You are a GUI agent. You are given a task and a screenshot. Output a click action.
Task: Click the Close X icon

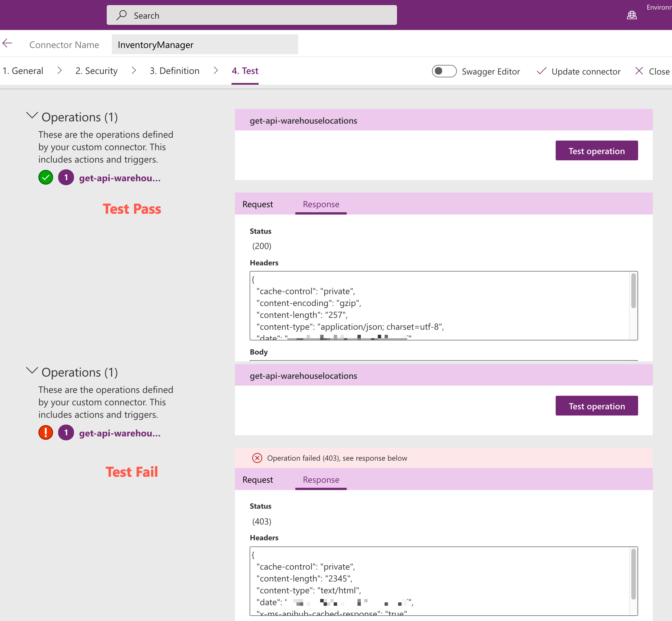[639, 71]
